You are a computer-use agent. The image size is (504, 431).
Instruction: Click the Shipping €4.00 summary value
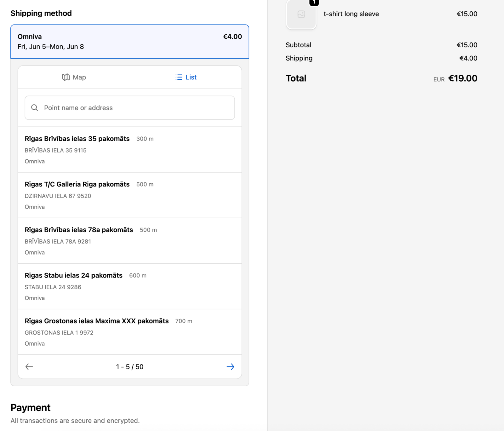pyautogui.click(x=468, y=58)
